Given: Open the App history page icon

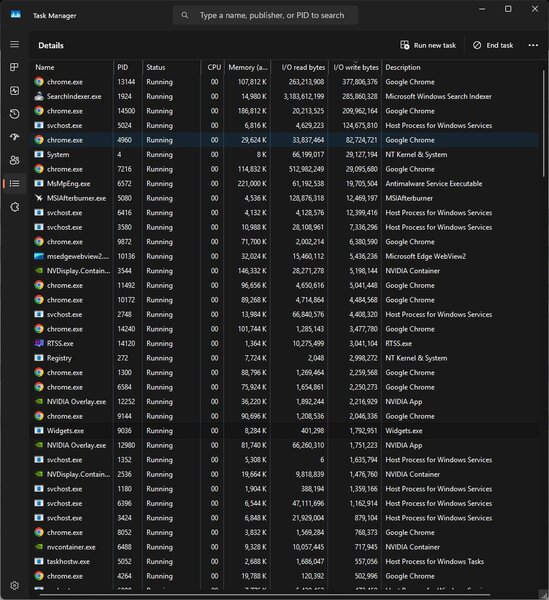Looking at the screenshot, I should coord(15,114).
